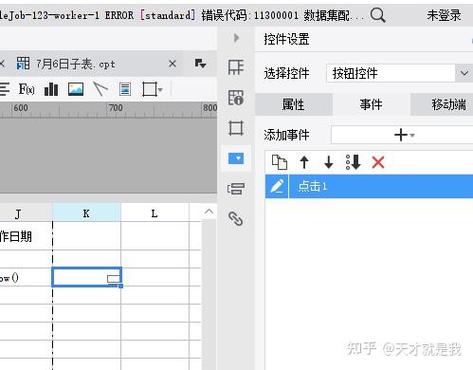Image resolution: width=473 pixels, height=370 pixels.
Task: Open widget settings sidebar icon
Action: tap(236, 158)
